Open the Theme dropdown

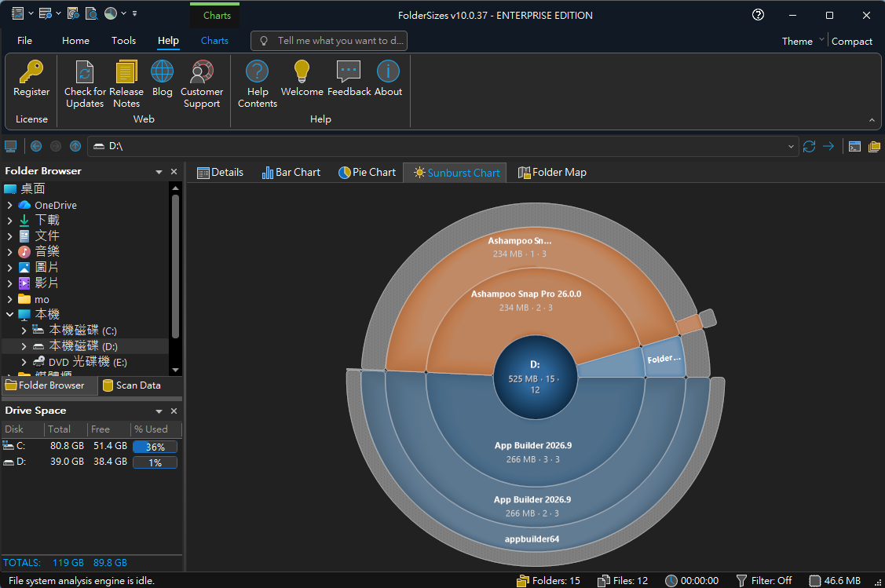(x=803, y=42)
